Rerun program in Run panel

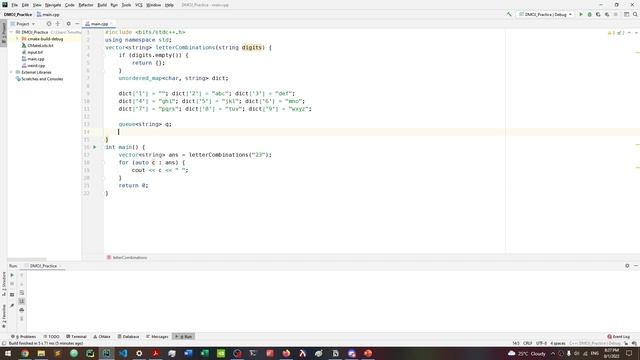point(12,275)
